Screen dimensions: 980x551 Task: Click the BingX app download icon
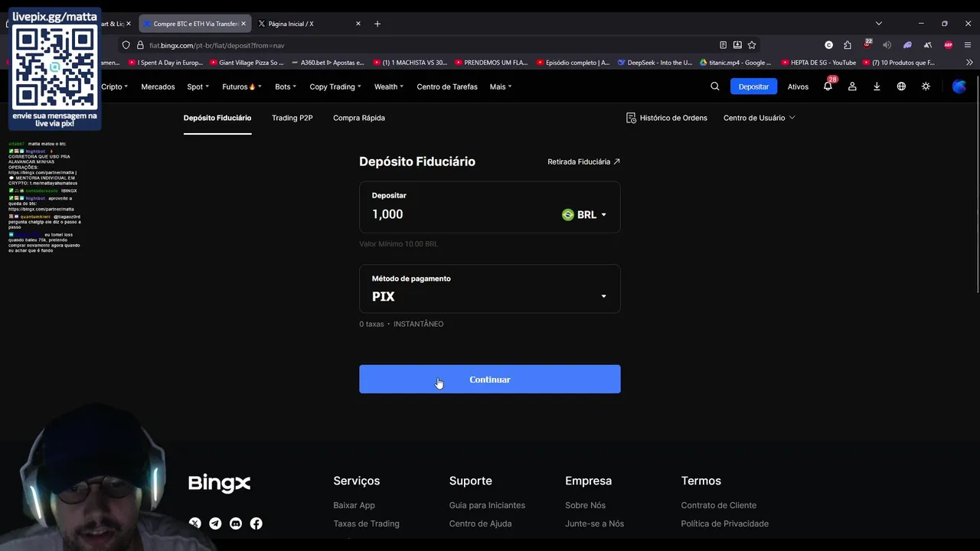[877, 86]
